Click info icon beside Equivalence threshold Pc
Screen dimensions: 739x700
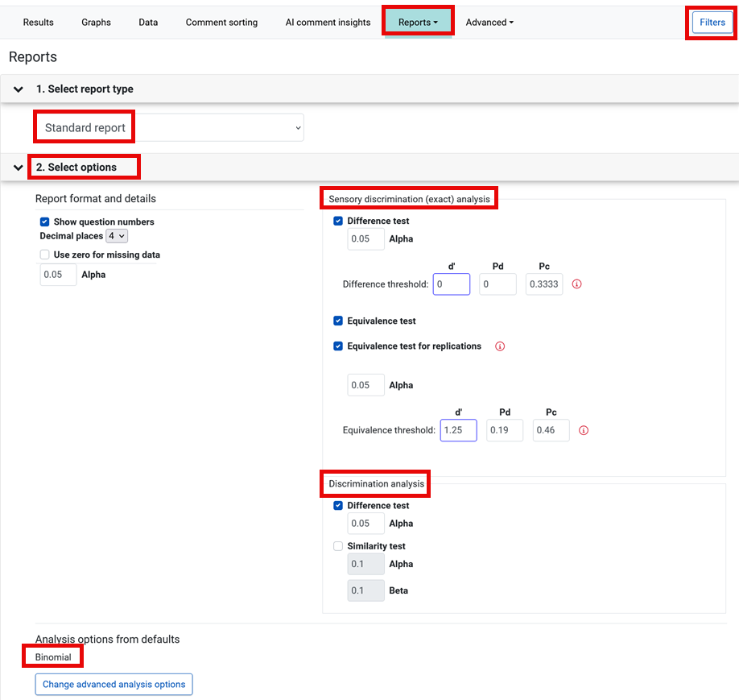(x=584, y=430)
